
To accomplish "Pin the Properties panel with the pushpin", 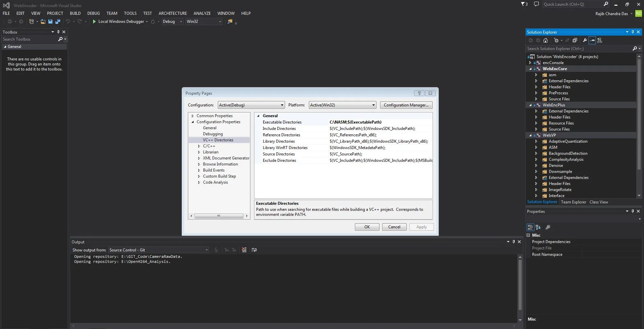I will 633,211.
